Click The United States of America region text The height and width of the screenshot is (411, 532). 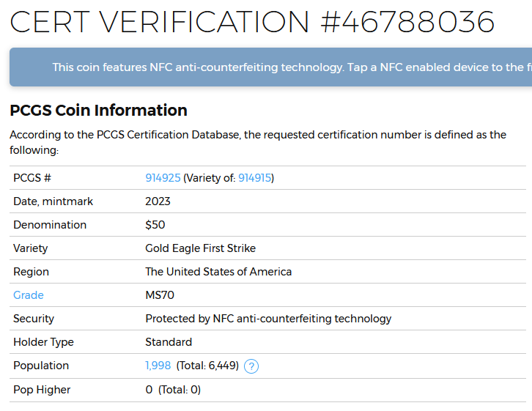pyautogui.click(x=218, y=272)
